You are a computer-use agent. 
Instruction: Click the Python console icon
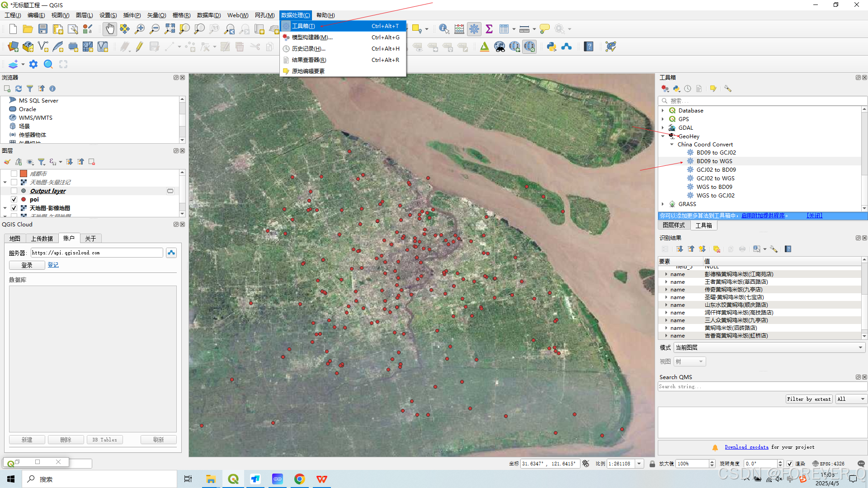coord(551,47)
